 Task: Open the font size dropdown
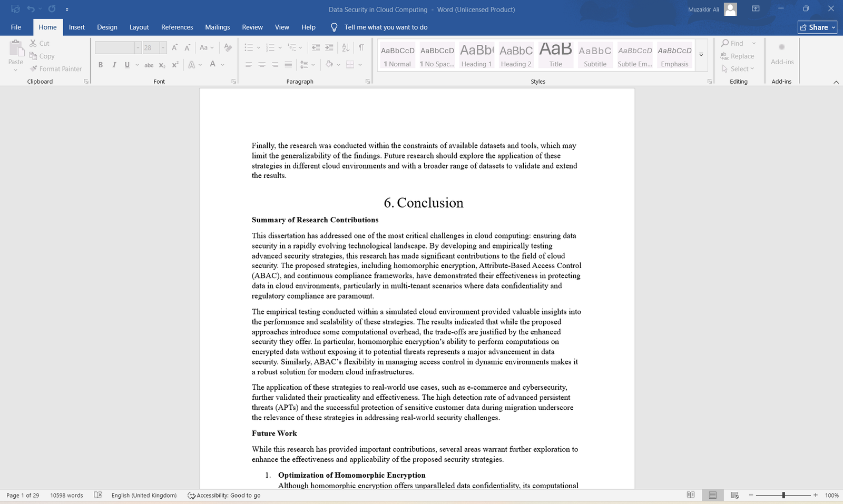[163, 48]
